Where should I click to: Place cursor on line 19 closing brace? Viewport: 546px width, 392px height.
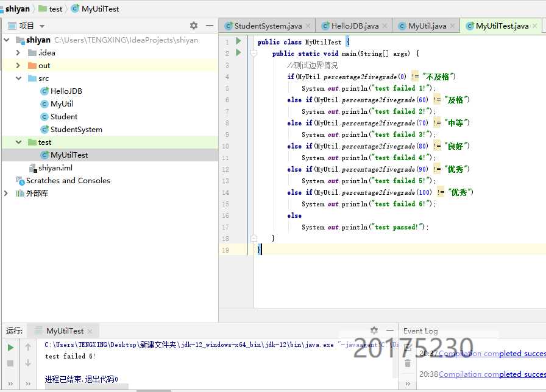[x=259, y=250]
